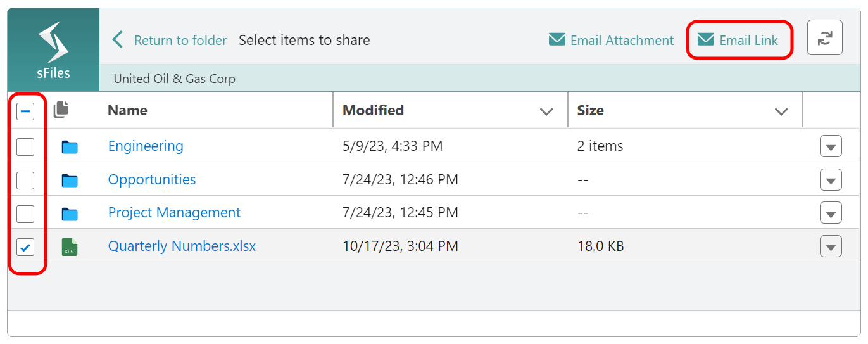
Task: Toggle the select-all checkbox in header
Action: click(x=25, y=112)
